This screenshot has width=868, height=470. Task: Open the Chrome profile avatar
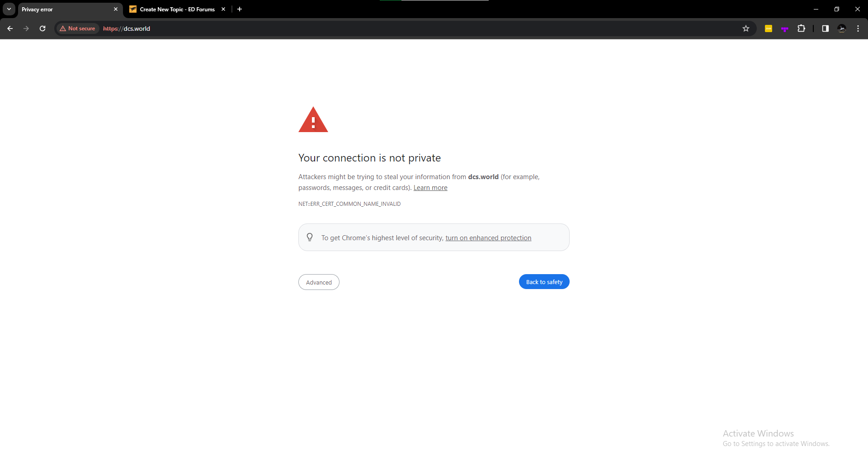point(842,28)
